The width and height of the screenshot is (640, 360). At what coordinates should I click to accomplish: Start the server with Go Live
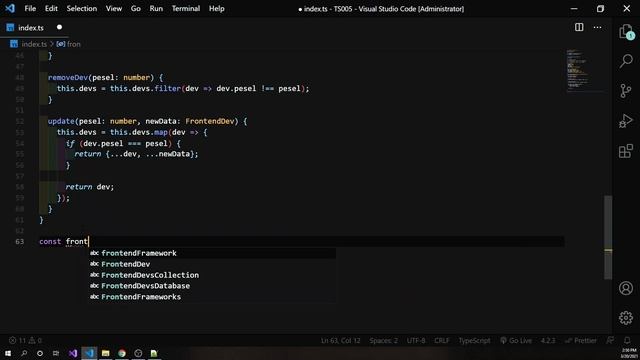click(x=516, y=340)
